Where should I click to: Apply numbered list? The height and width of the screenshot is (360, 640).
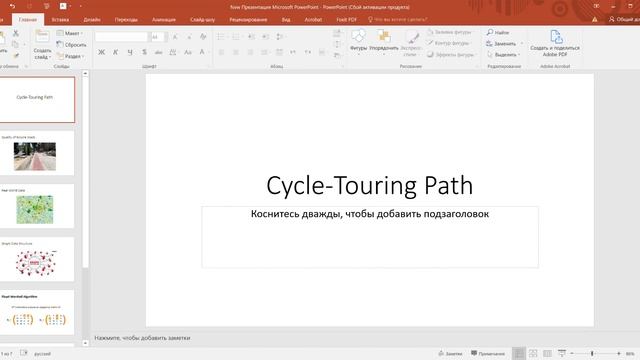(236, 37)
